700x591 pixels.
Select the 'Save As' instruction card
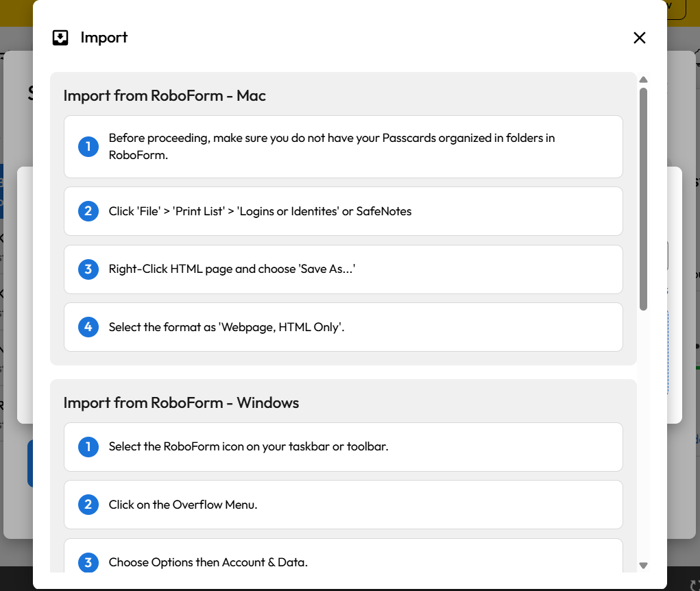pyautogui.click(x=343, y=269)
